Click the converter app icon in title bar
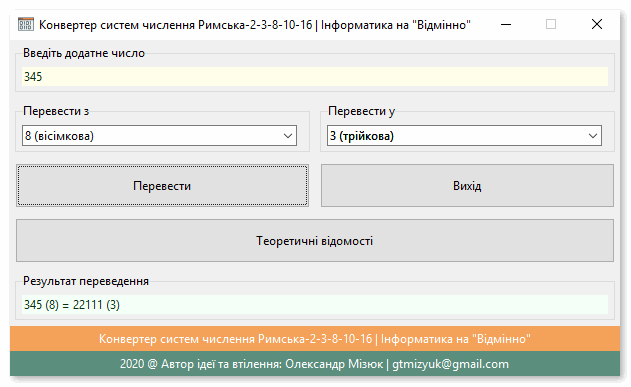Viewport: 631px width, 387px height. coord(26,25)
